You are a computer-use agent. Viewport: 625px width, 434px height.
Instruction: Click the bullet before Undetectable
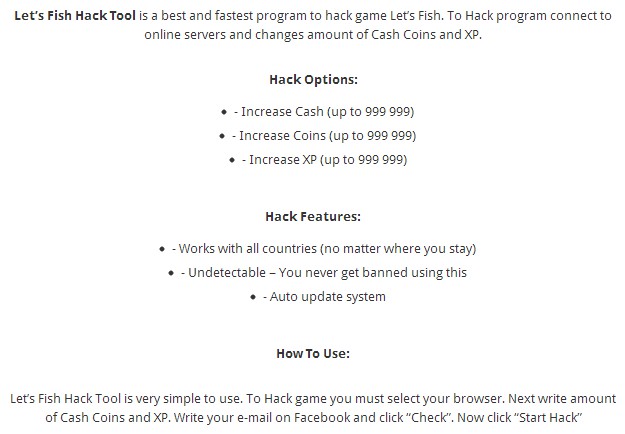coord(171,273)
